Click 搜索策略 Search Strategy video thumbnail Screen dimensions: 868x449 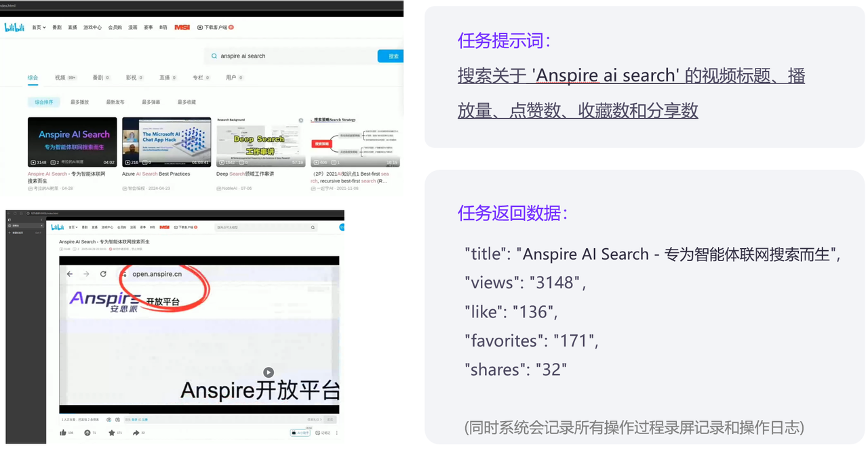(x=355, y=142)
